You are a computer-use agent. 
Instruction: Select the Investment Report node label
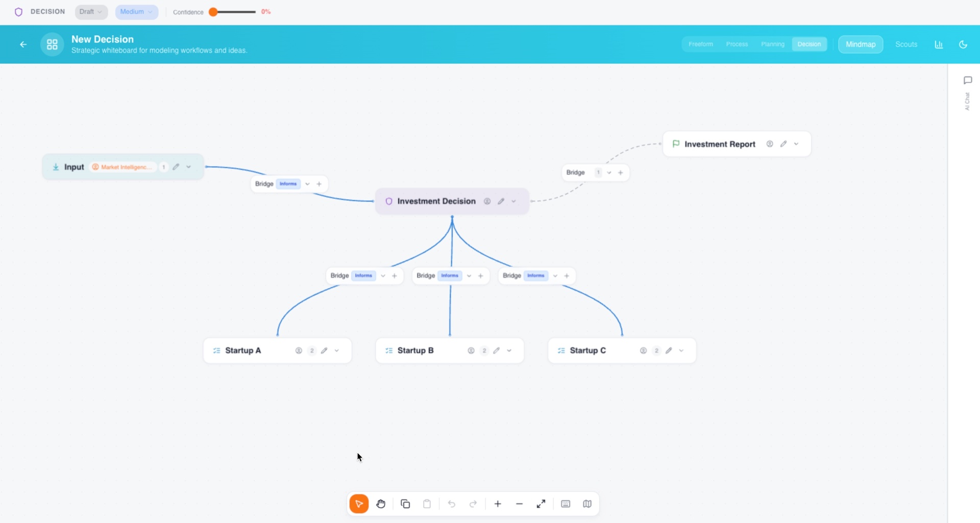[x=720, y=144]
